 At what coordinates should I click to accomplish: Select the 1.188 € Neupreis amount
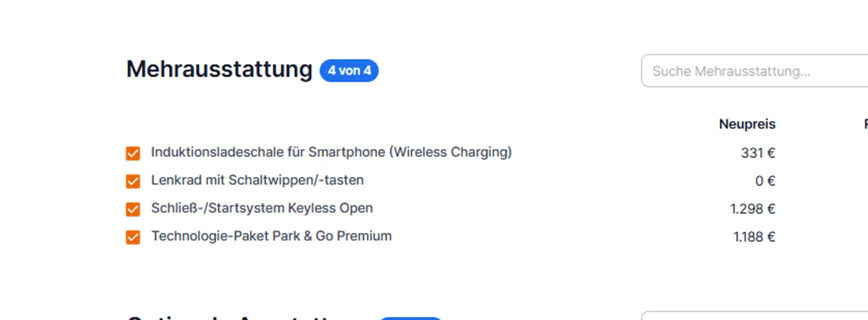click(754, 237)
